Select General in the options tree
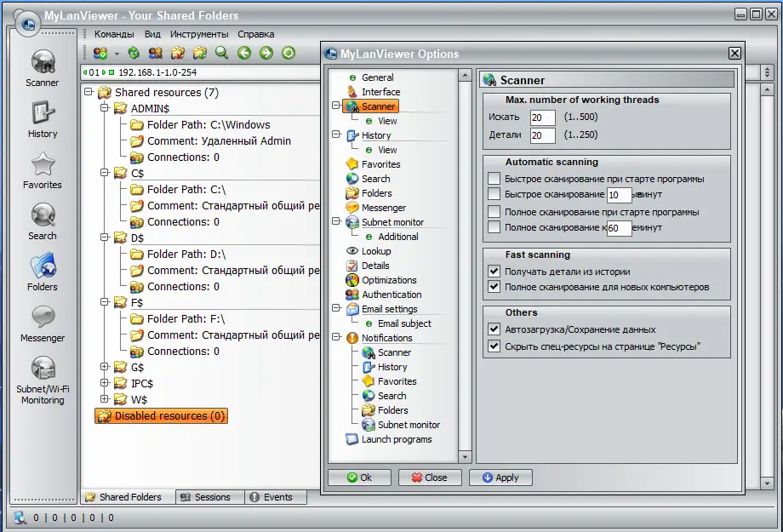This screenshot has width=783, height=532. coord(372,77)
